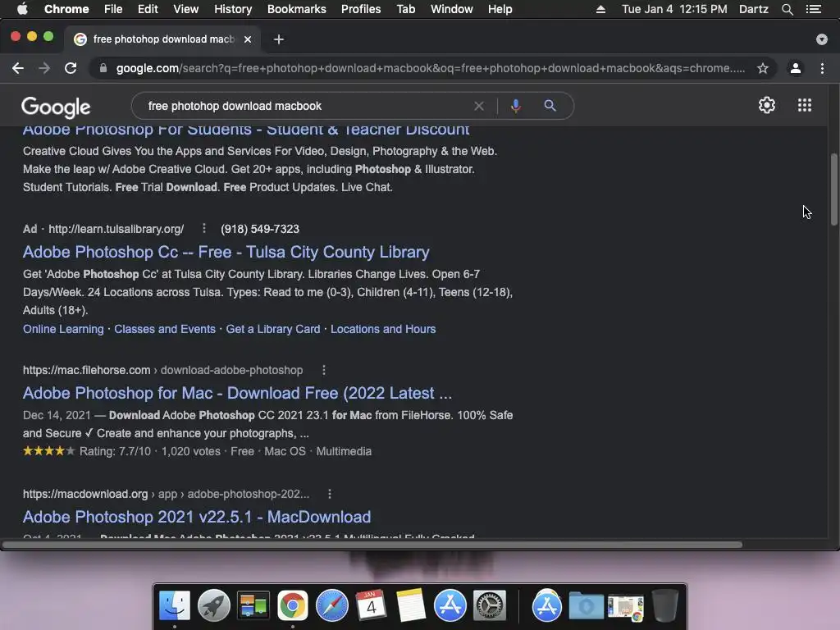Open the 'Online Learning' sitelink
Screen dimensions: 840x630
tap(63, 329)
